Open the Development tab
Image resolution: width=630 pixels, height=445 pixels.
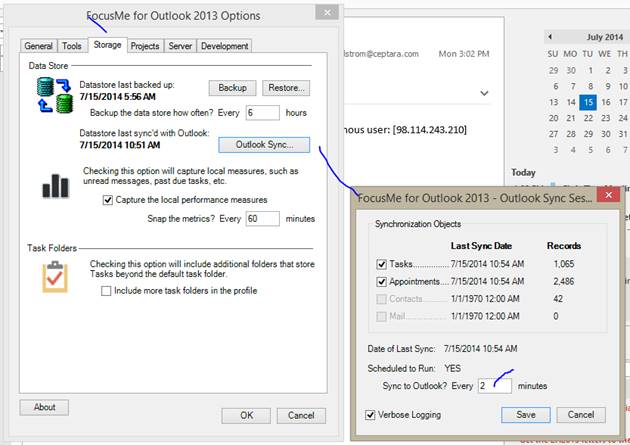(225, 46)
